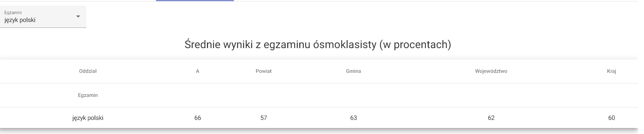Click the score 66 for class A
644x134 pixels.
pyautogui.click(x=198, y=118)
